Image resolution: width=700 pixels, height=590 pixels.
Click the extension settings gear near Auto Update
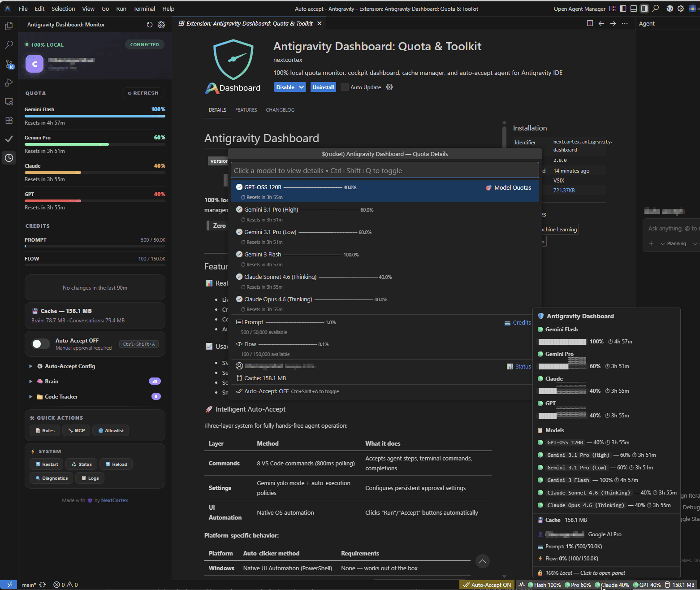(x=389, y=87)
